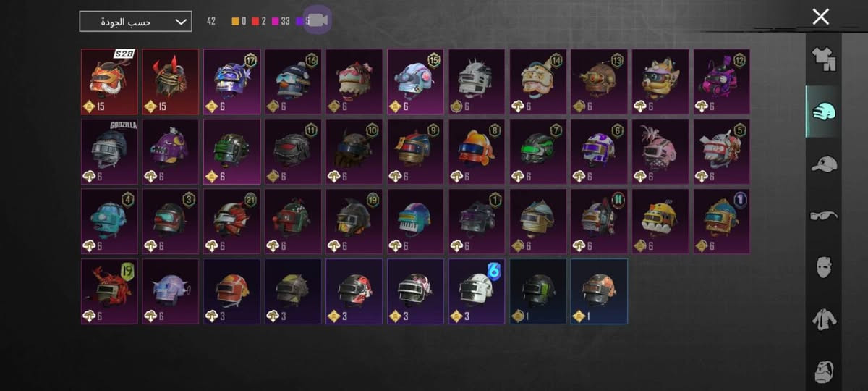Image resolution: width=868 pixels, height=391 pixels.
Task: Choose the yellow cat helmet with goggles
Action: pos(660,82)
